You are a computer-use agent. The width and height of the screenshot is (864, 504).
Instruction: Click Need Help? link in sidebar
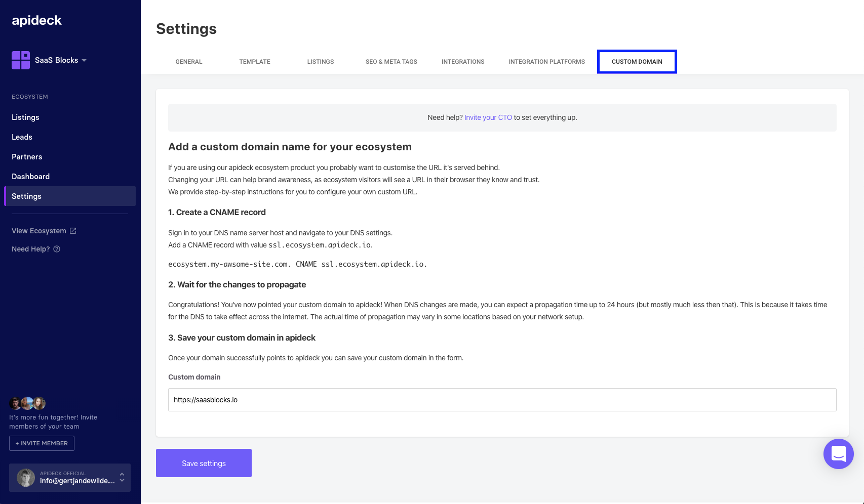click(x=31, y=249)
